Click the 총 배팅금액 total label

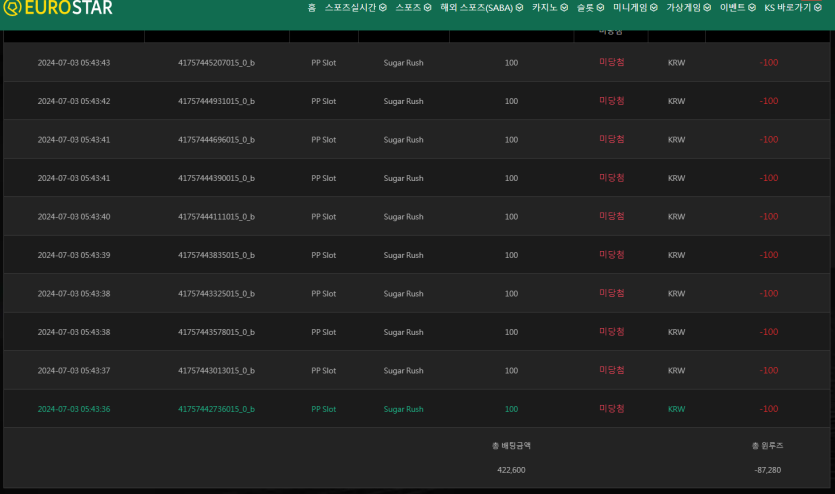click(511, 446)
